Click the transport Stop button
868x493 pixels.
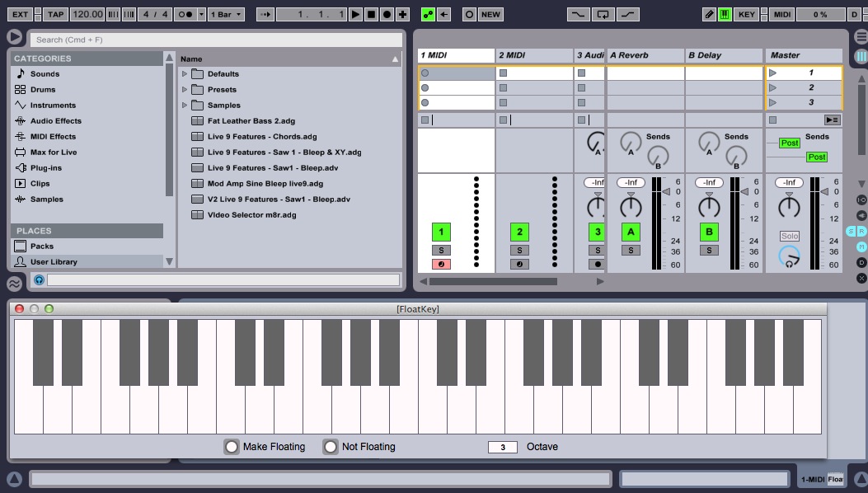tap(371, 14)
